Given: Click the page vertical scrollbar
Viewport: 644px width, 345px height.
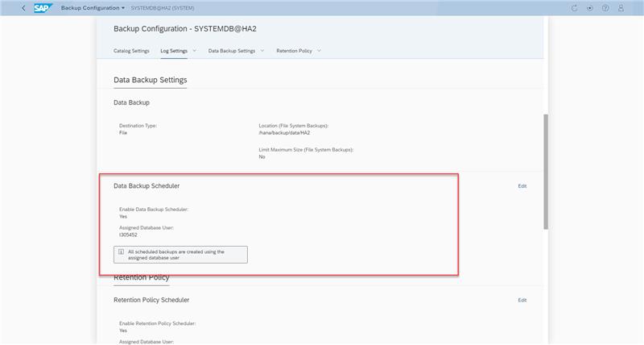Looking at the screenshot, I should coord(546,172).
